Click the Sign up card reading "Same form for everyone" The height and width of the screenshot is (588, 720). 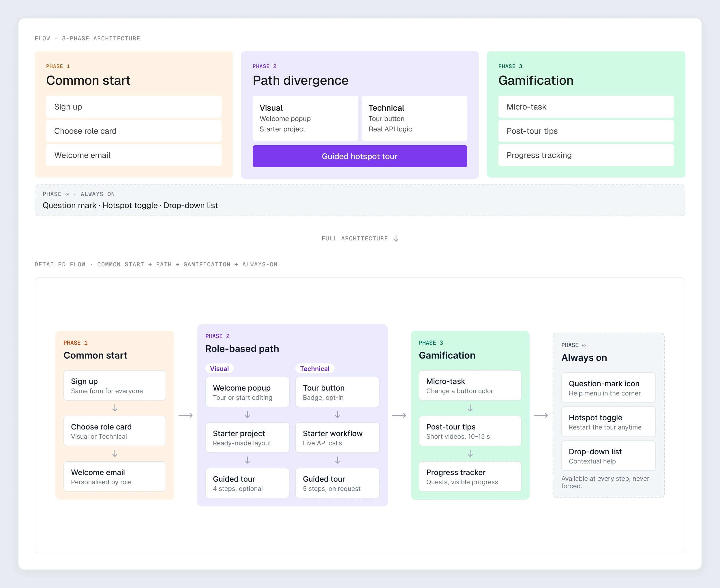click(115, 385)
